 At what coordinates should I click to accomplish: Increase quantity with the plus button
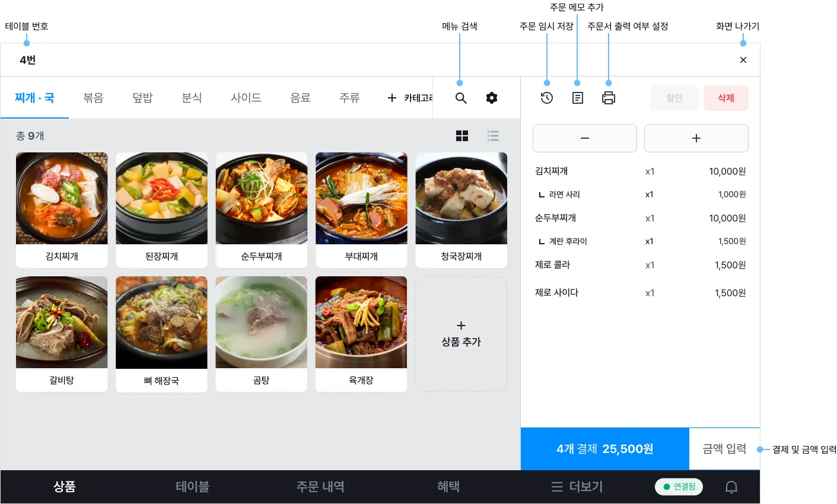click(696, 138)
